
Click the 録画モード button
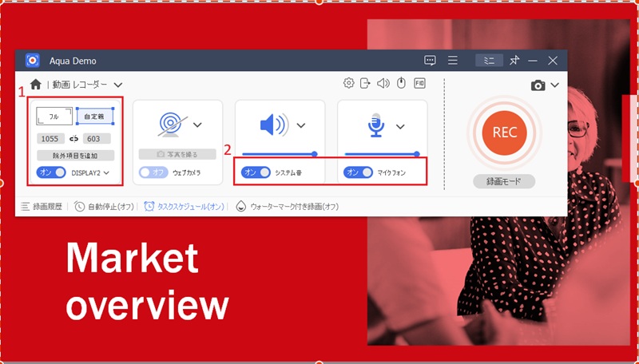tap(504, 181)
